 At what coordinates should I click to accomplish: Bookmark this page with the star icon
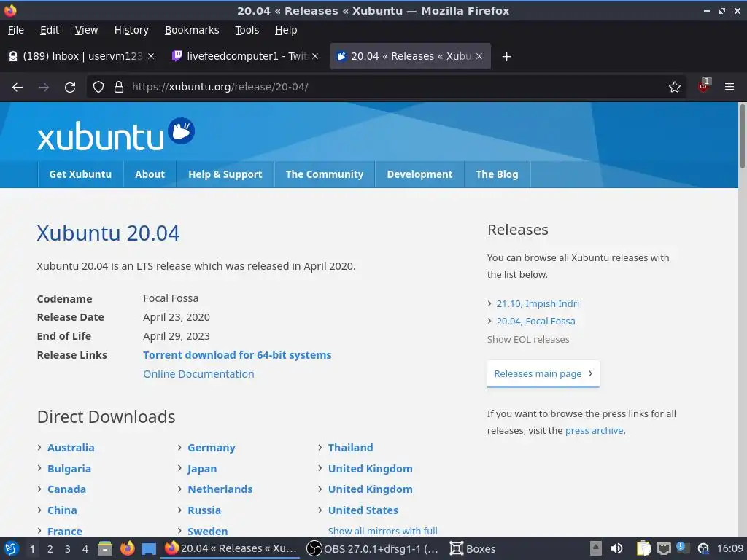point(675,87)
